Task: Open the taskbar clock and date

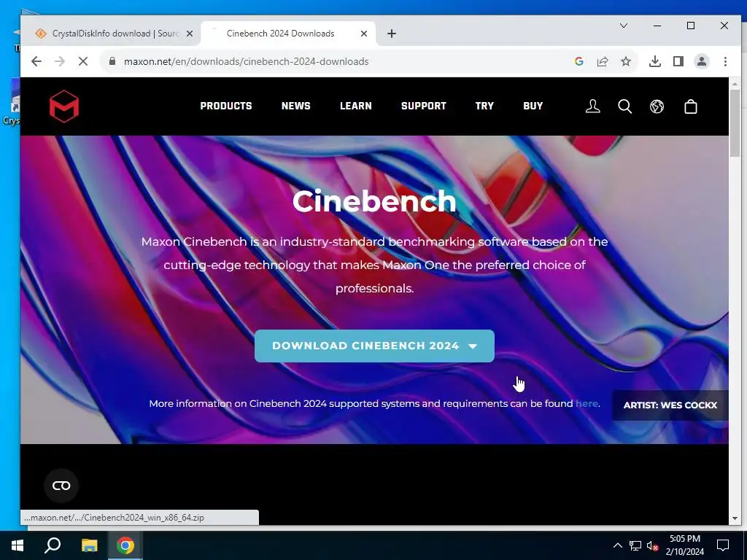Action: coord(684,545)
